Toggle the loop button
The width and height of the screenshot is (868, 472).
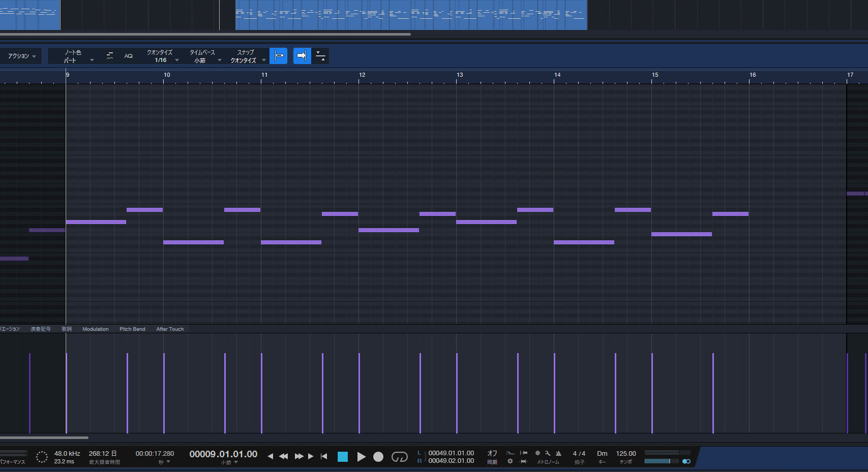(400, 457)
